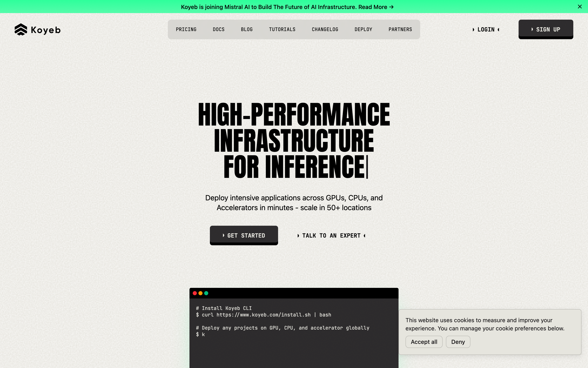Click the green dot in terminal window
This screenshot has width=588, height=368.
point(206,293)
